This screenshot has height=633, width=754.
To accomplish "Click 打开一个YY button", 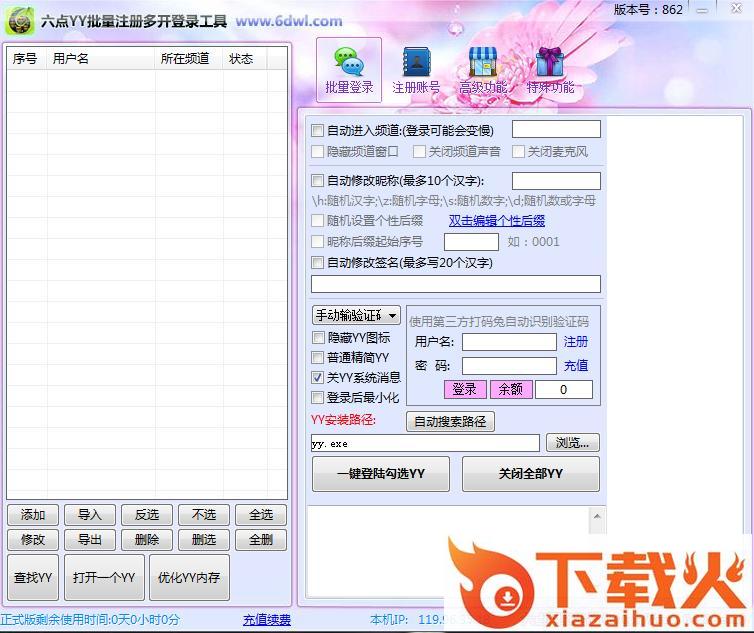I will click(104, 578).
